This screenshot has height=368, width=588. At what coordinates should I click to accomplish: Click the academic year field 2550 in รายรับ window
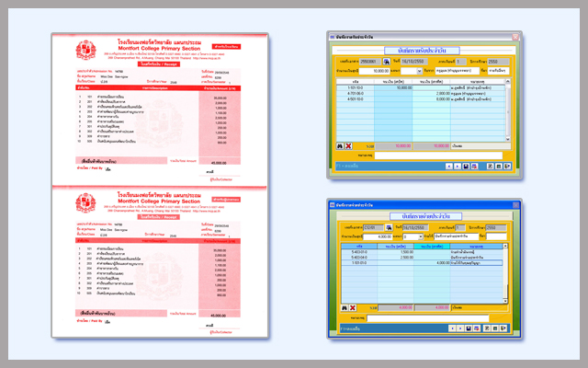(498, 62)
